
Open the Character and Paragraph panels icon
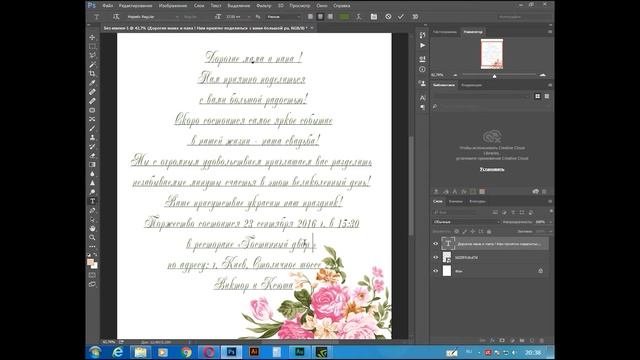coord(373,17)
